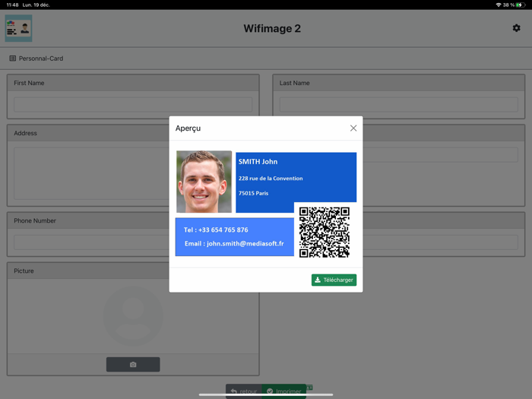Screen dimensions: 532x399
Task: Tap the Personnal-Card list icon
Action: coord(13,59)
